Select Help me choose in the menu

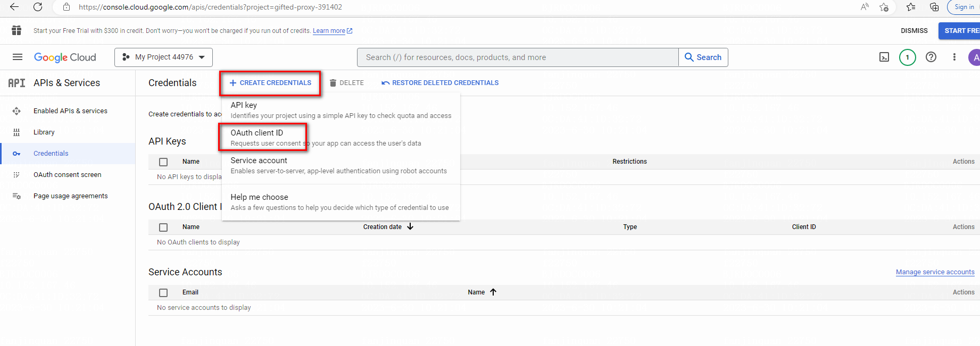point(340,202)
